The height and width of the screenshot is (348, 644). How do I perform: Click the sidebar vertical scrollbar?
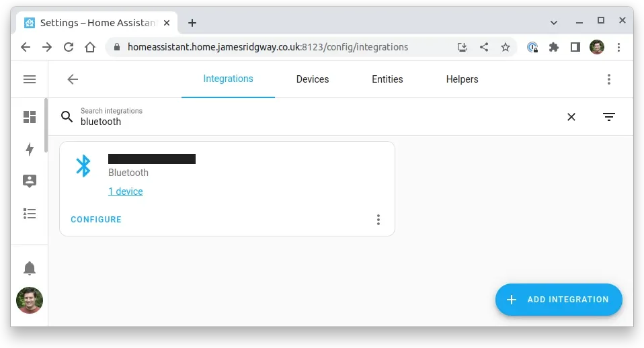46,125
